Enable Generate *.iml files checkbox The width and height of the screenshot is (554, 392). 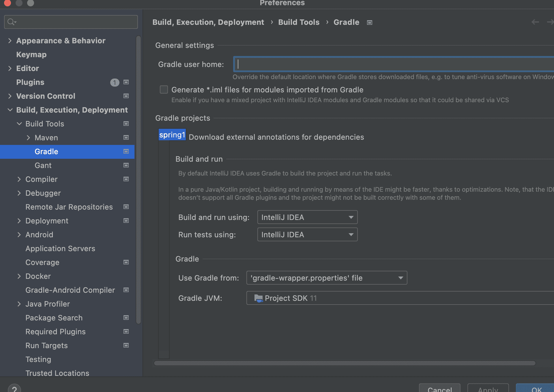click(164, 90)
